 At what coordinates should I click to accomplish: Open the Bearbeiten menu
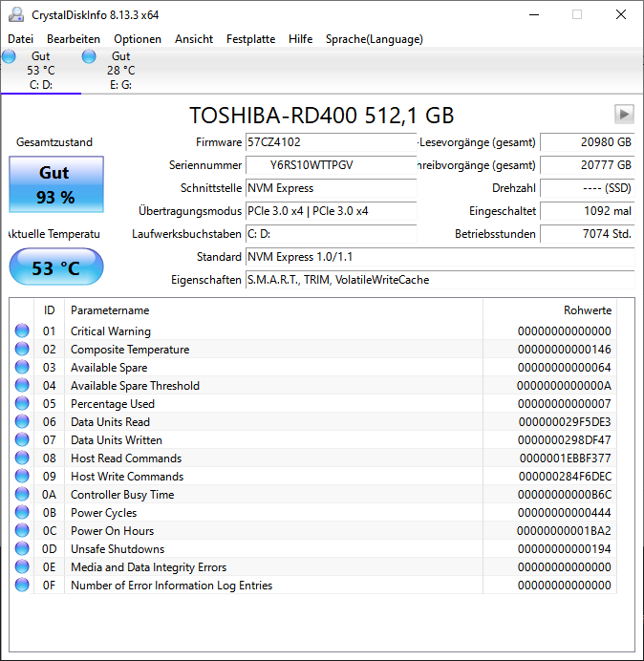click(x=74, y=39)
